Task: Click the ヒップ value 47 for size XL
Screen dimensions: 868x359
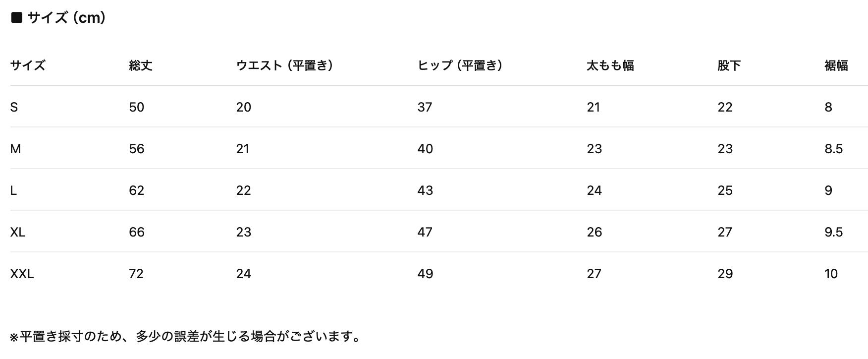Action: (425, 232)
